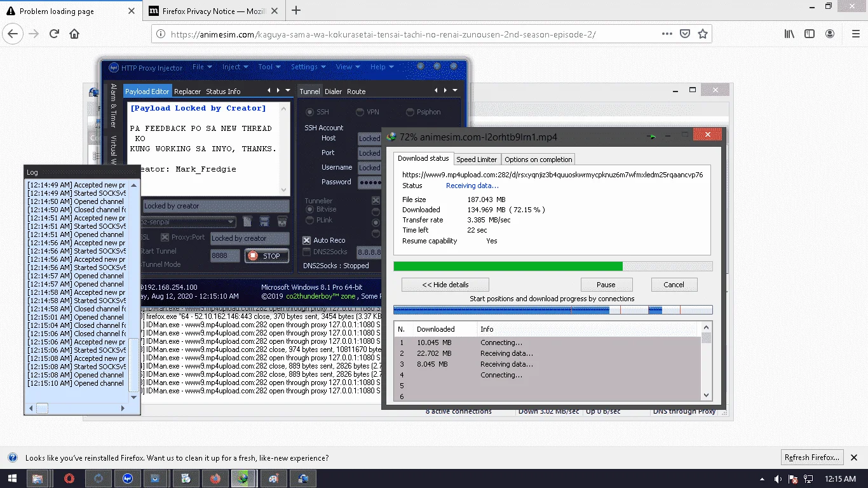Switch to the Route tab
Image resolution: width=868 pixels, height=488 pixels.
(356, 91)
